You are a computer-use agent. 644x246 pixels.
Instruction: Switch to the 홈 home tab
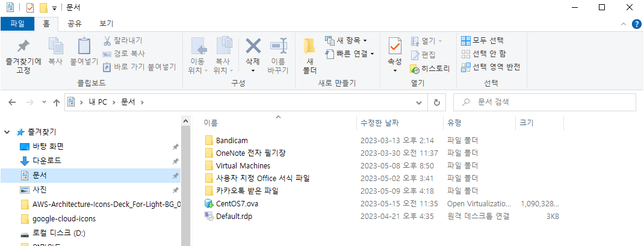(x=46, y=23)
